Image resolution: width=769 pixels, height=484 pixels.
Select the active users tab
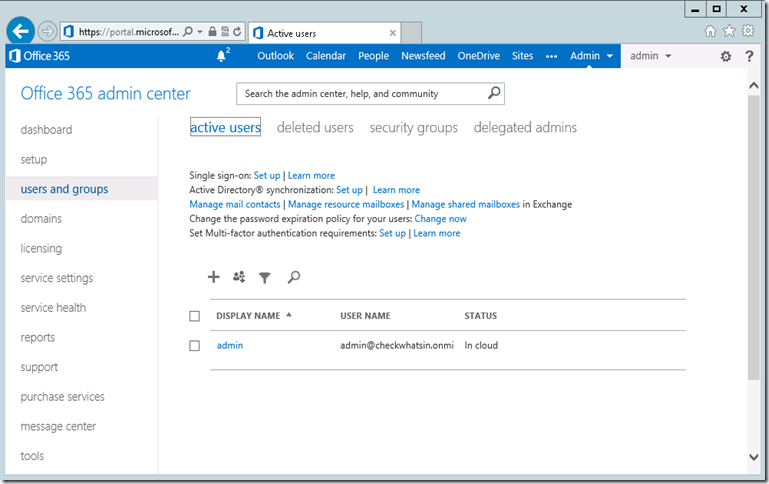[x=225, y=127]
